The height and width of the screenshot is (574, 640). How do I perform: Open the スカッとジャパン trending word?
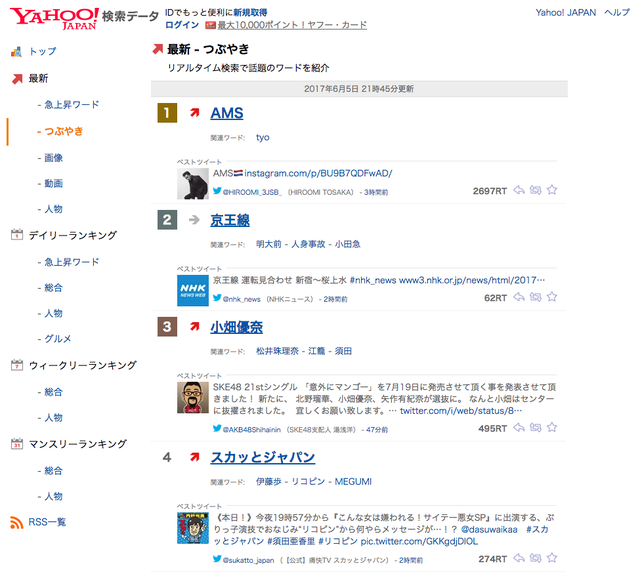(263, 457)
